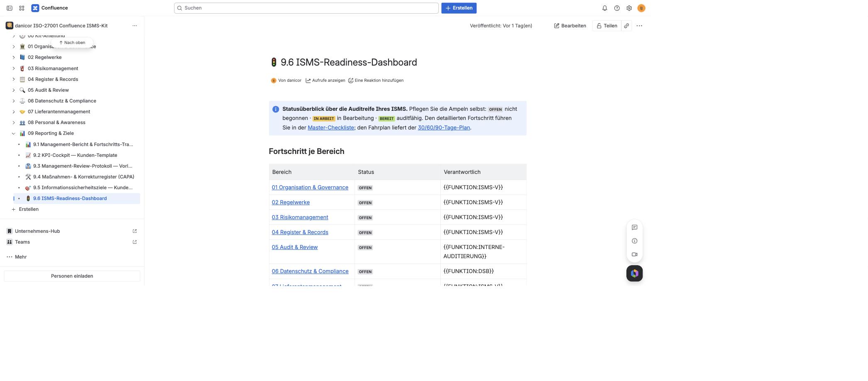Focus the Suchen search field
868x381 pixels.
(x=306, y=8)
